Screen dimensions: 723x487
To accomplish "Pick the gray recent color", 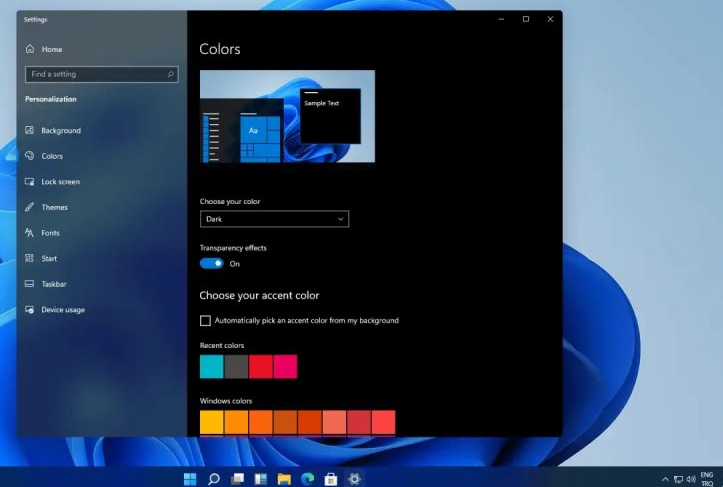I will (x=236, y=367).
